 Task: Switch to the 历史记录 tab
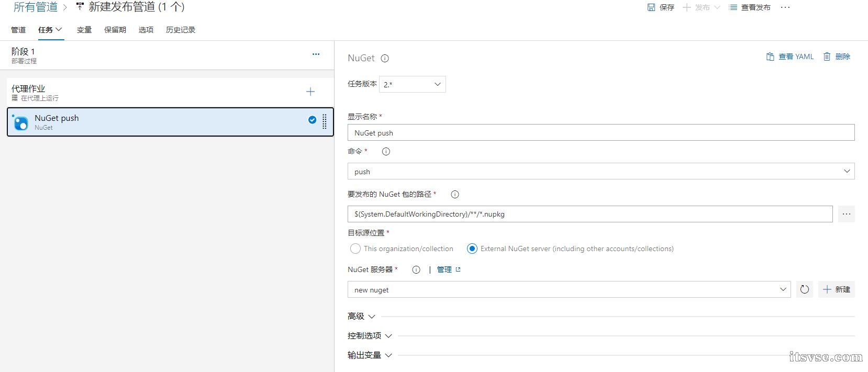click(x=181, y=30)
